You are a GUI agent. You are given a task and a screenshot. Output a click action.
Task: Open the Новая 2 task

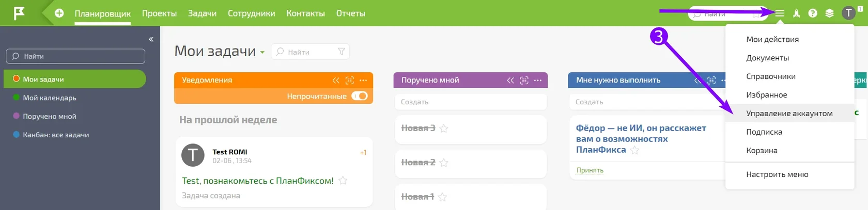click(418, 163)
